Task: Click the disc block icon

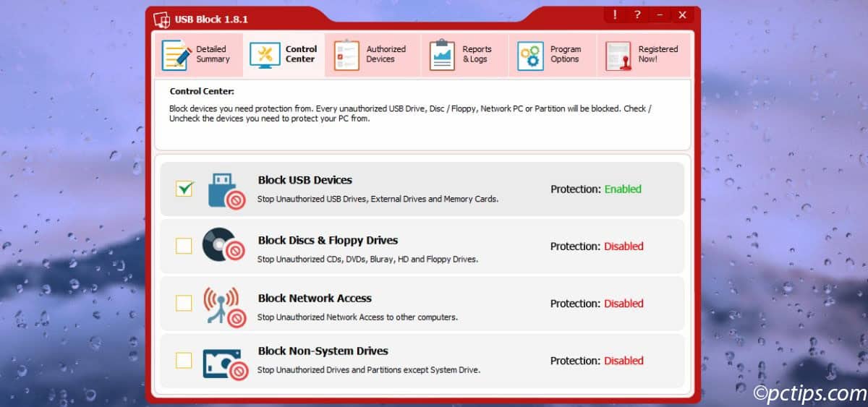Action: click(224, 244)
